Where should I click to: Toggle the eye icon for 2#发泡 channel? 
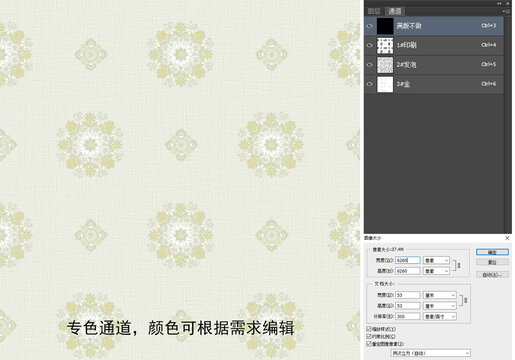(370, 64)
